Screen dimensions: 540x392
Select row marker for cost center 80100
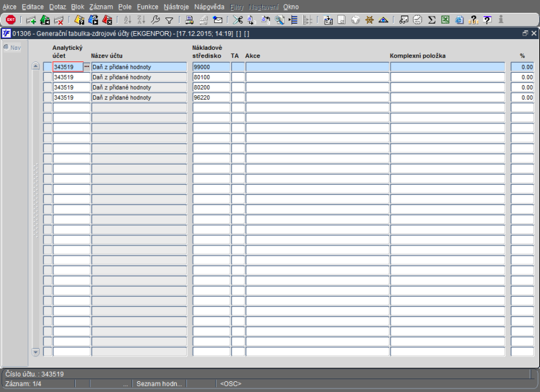point(47,77)
